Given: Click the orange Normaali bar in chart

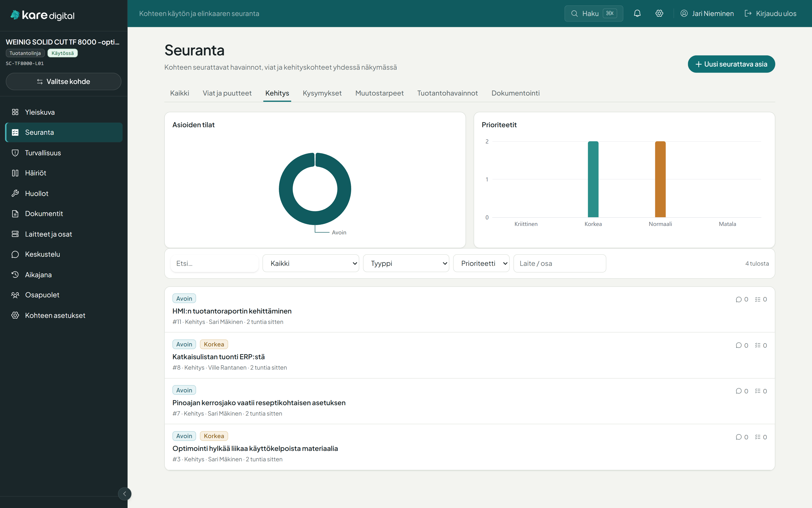Looking at the screenshot, I should click(x=660, y=179).
